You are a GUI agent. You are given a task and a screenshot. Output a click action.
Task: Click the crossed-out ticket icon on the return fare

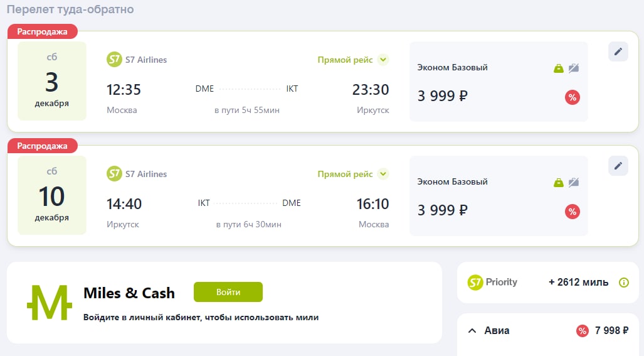pyautogui.click(x=574, y=183)
